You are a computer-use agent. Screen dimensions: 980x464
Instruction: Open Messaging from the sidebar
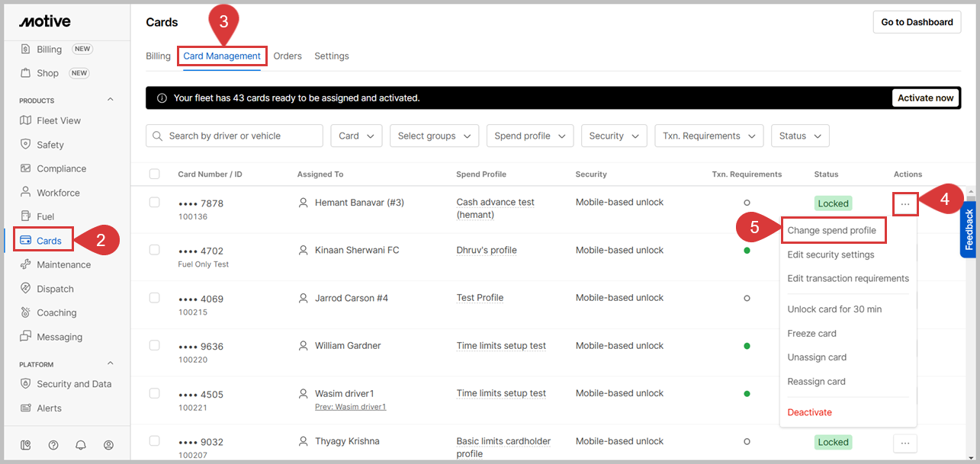[x=59, y=337]
